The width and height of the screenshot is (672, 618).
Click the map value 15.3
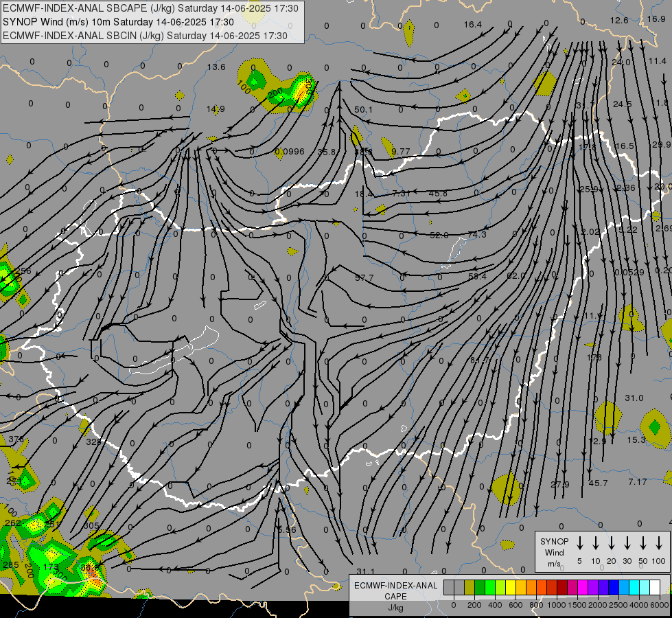(x=636, y=439)
